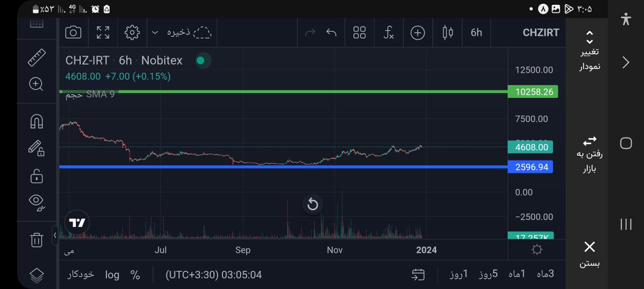This screenshot has width=644, height=289.
Task: Open the timezone UTC+3:30 menu
Action: point(214,274)
